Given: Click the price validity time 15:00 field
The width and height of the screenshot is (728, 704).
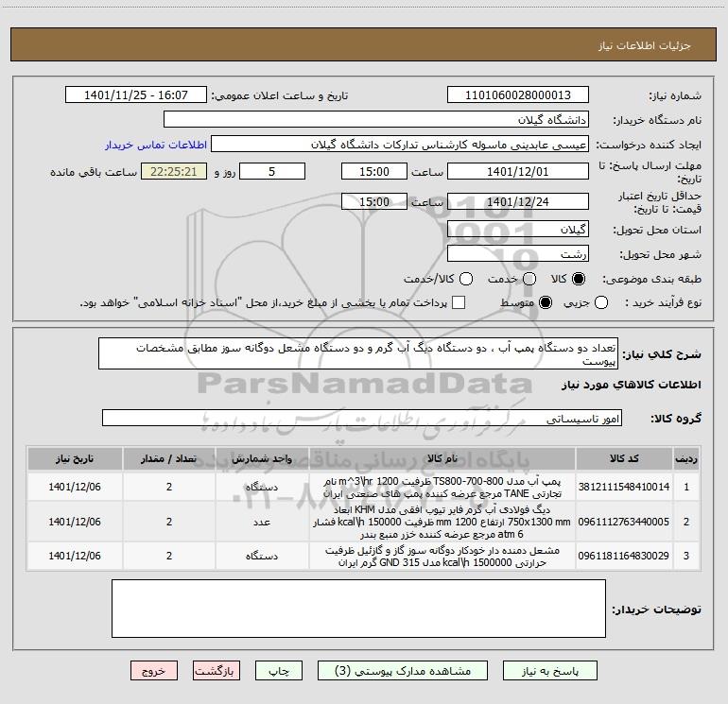Looking at the screenshot, I should [374, 201].
